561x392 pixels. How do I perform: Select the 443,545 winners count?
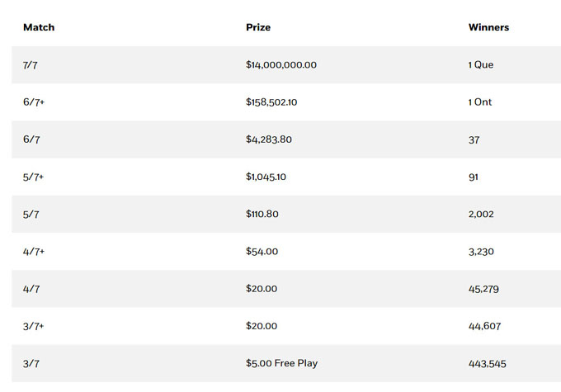487,363
